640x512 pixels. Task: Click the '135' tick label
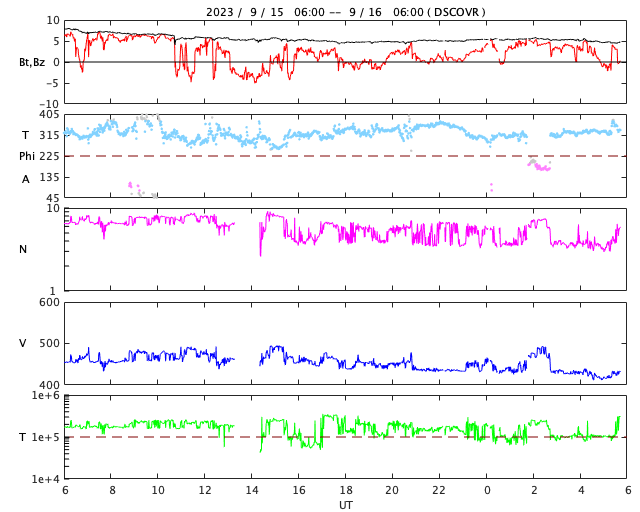coord(49,177)
